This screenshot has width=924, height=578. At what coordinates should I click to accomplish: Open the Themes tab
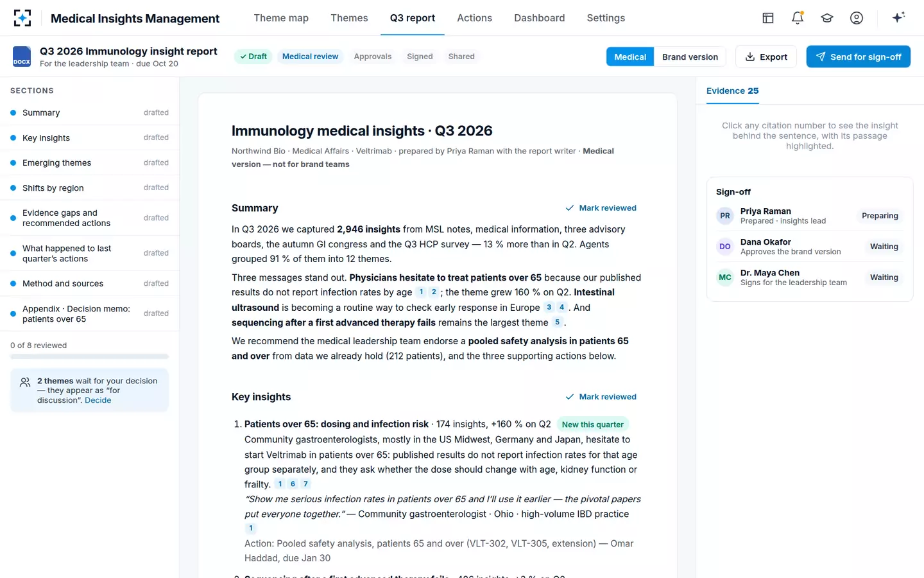[x=349, y=18]
